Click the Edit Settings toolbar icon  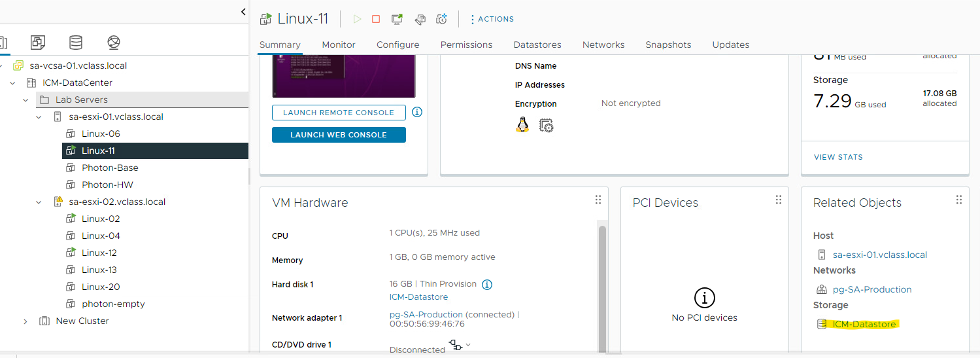click(x=420, y=19)
